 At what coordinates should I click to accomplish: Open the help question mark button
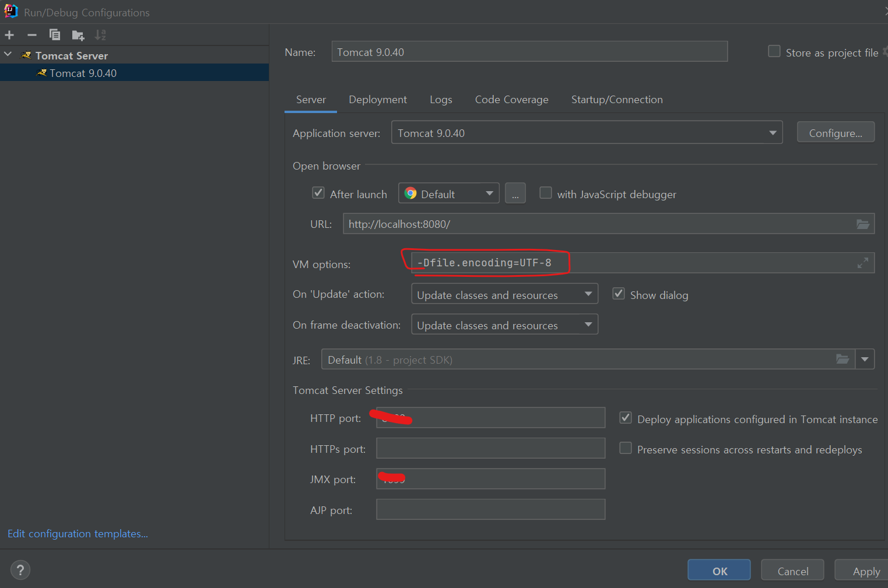[x=20, y=570]
